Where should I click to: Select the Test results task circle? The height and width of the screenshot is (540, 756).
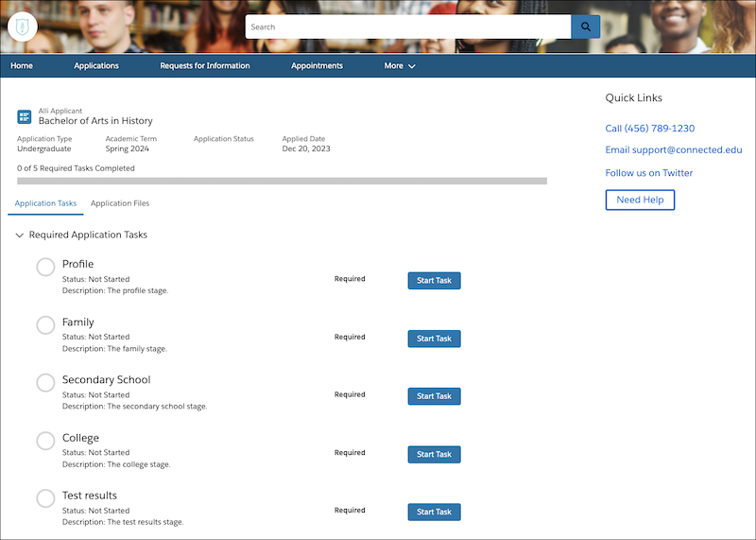click(x=45, y=498)
